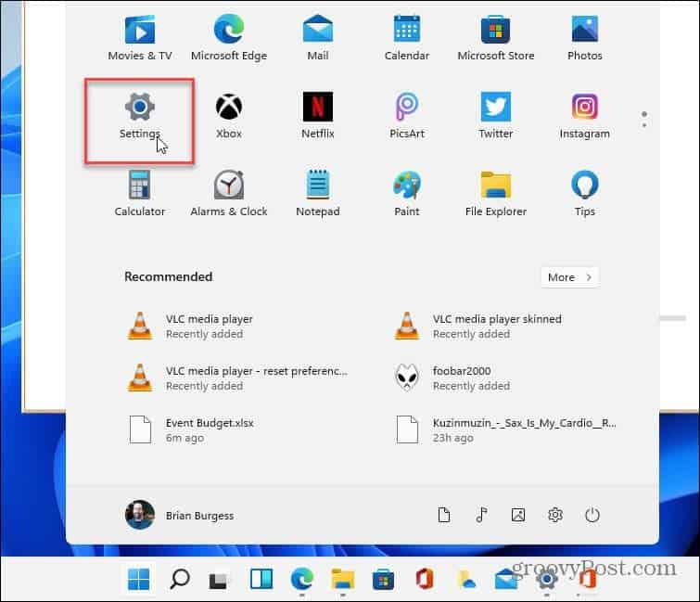The width and height of the screenshot is (700, 602).
Task: Open Event Budget.xlsx file
Action: 191,430
